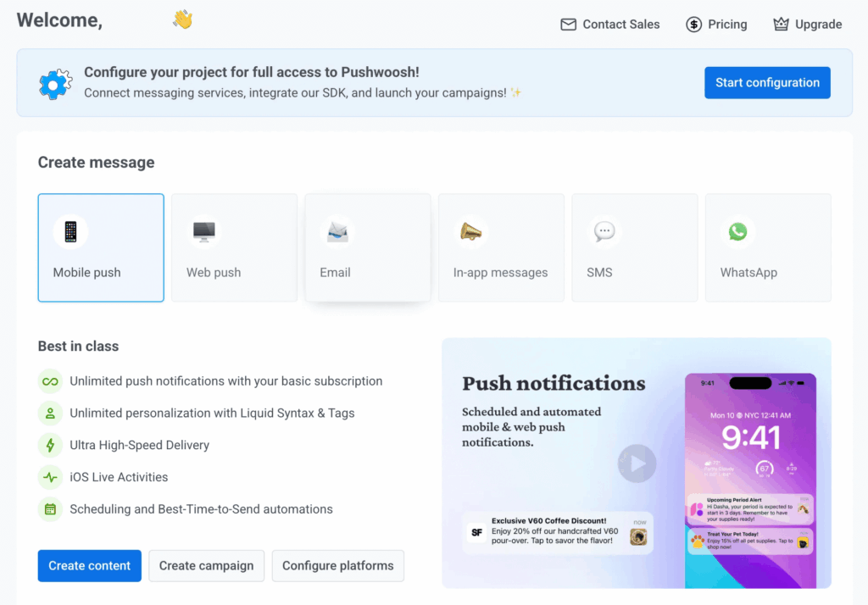Click the Pushwoosh gear logo in the banner
This screenshot has width=868, height=605.
click(54, 82)
